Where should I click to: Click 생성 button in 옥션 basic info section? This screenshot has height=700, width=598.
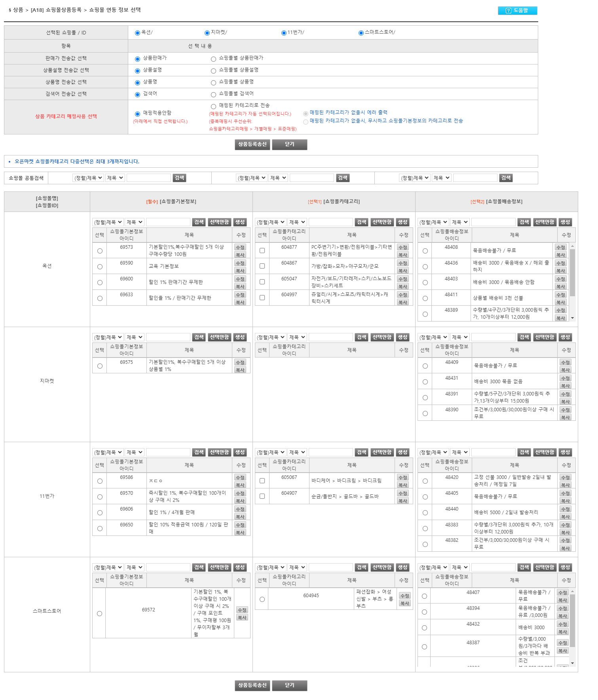pyautogui.click(x=240, y=222)
